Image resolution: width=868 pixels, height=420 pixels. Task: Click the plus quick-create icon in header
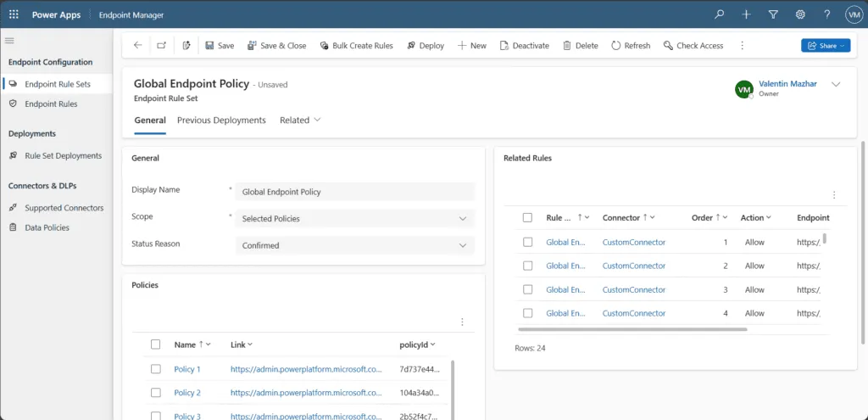coord(746,15)
